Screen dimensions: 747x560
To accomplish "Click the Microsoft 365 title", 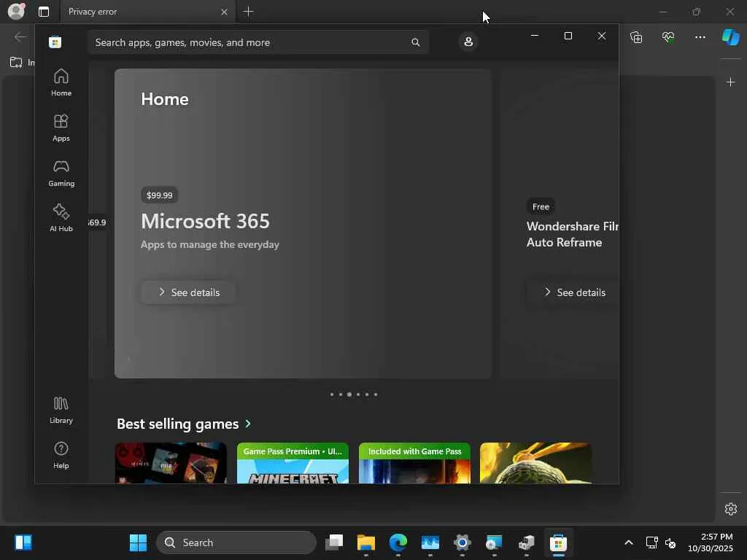I will (205, 221).
